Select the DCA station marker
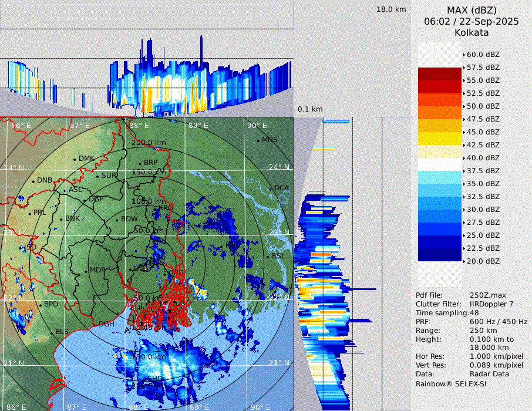This screenshot has height=411, width=532. click(x=271, y=188)
